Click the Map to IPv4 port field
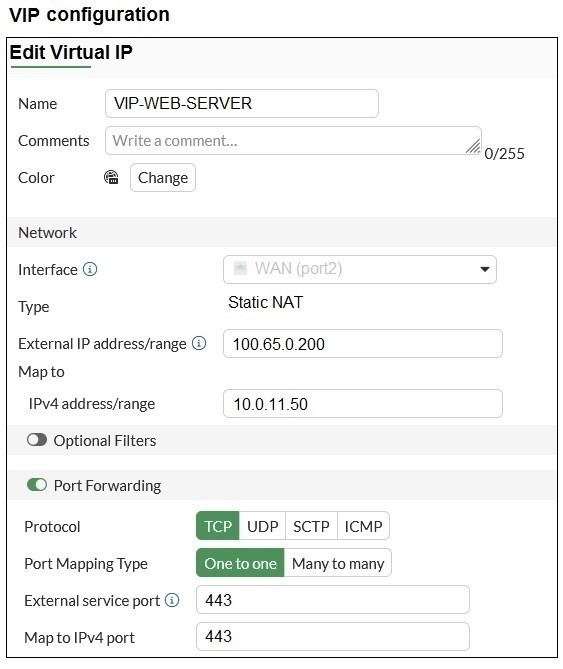Image resolution: width=563 pixels, height=669 pixels. point(333,637)
